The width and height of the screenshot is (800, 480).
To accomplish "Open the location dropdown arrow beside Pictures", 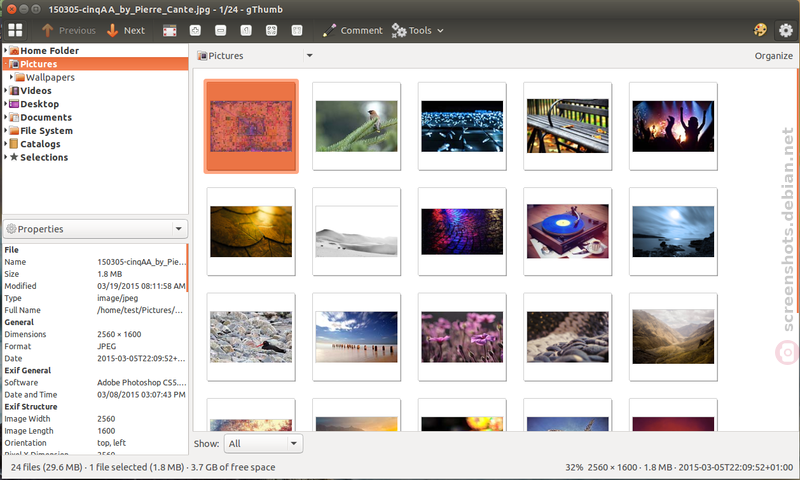I will pyautogui.click(x=309, y=56).
